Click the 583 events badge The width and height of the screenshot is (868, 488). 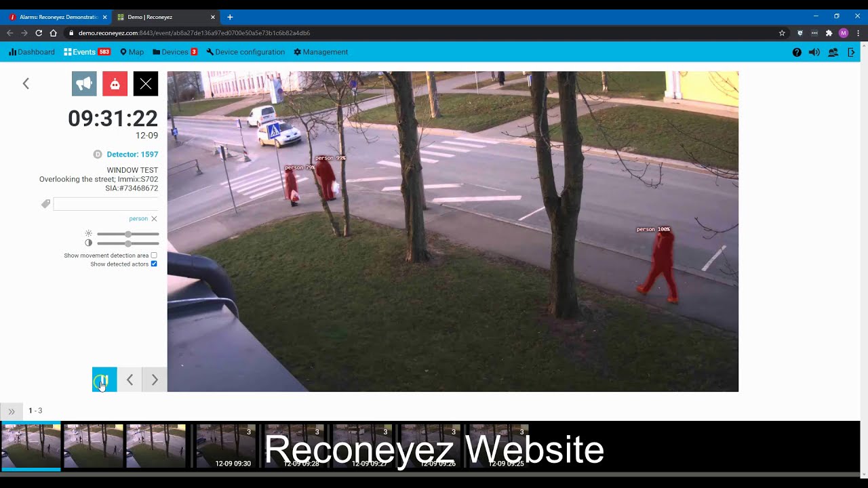[104, 52]
